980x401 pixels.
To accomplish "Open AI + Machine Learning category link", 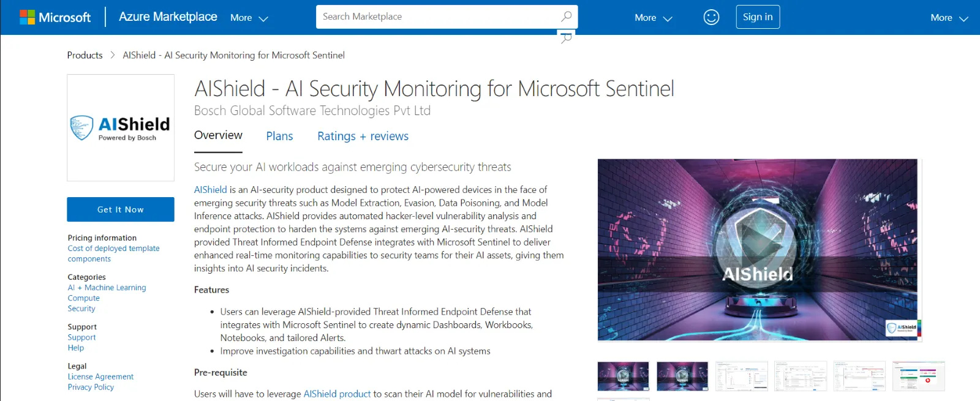I will click(107, 288).
